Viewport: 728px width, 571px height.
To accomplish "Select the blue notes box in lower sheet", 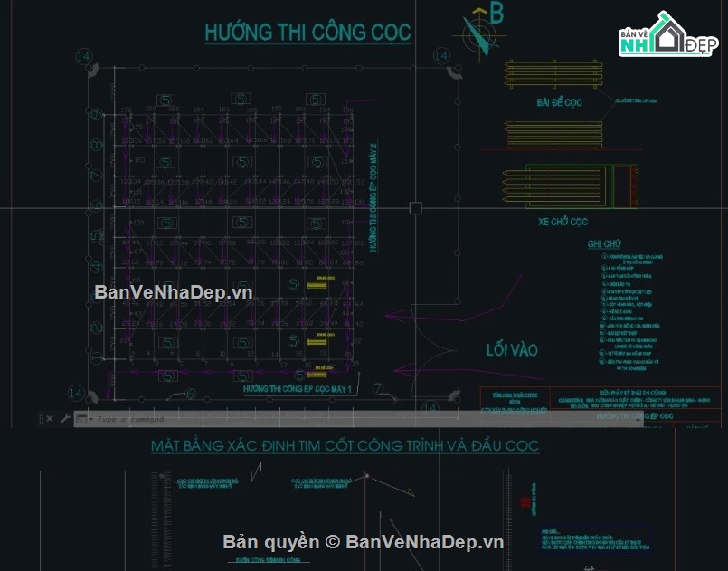I will tap(596, 540).
